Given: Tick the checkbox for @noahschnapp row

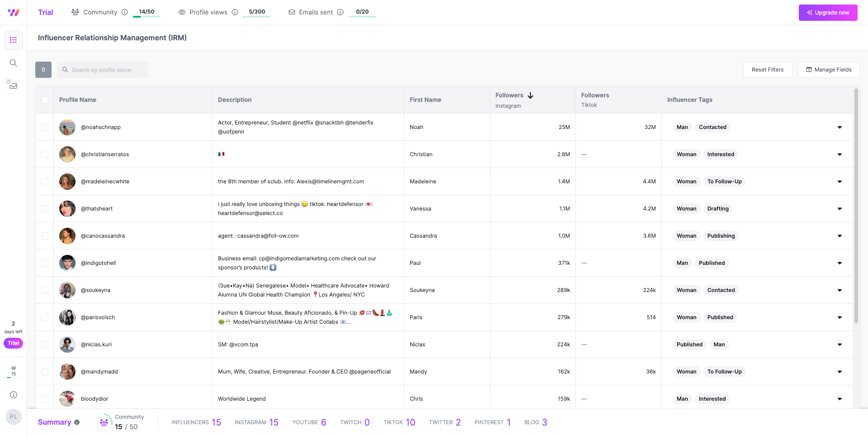Looking at the screenshot, I should (x=45, y=127).
